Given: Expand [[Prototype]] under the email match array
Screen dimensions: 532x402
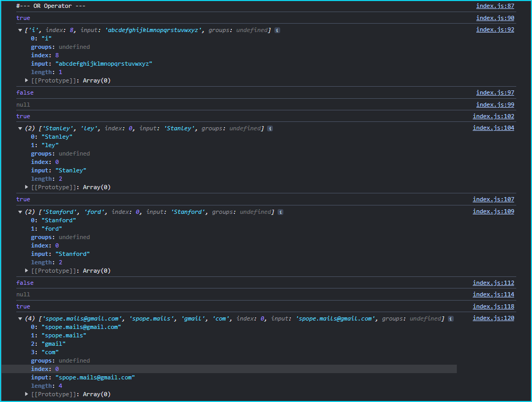Looking at the screenshot, I should pos(27,394).
